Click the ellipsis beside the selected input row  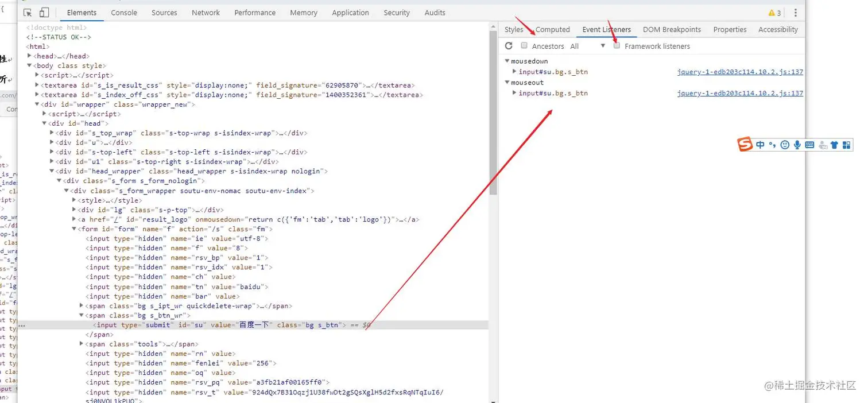point(22,325)
